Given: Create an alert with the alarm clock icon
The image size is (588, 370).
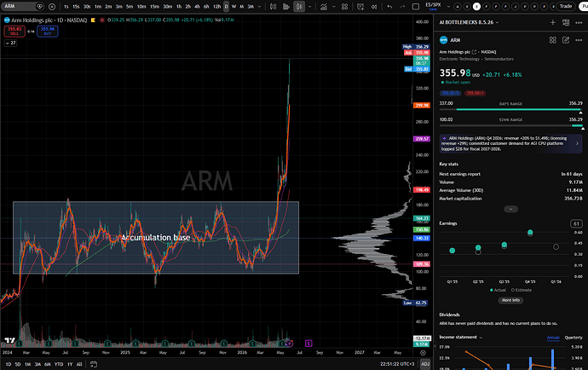Looking at the screenshot, I should click(360, 6).
